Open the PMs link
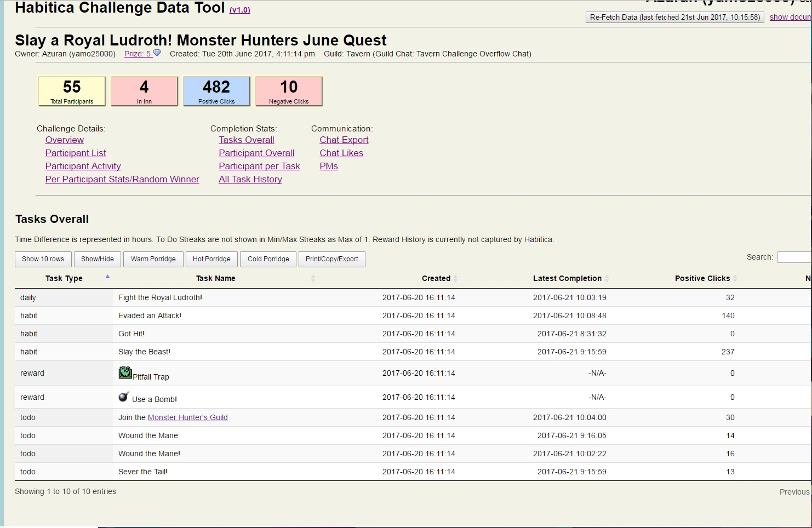The height and width of the screenshot is (528, 812). [x=329, y=166]
